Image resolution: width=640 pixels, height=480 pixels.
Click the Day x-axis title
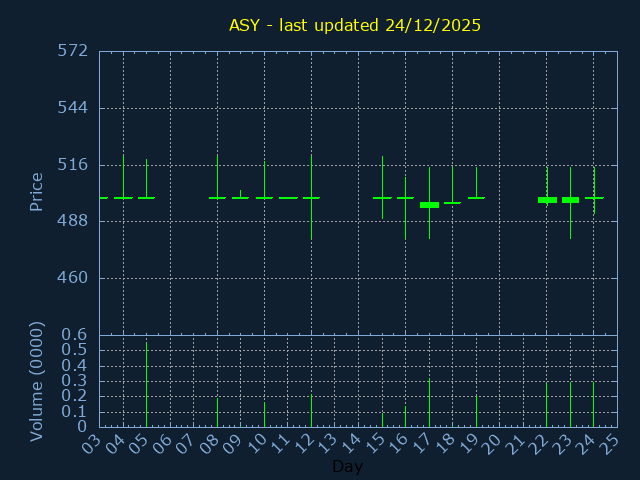pyautogui.click(x=347, y=466)
